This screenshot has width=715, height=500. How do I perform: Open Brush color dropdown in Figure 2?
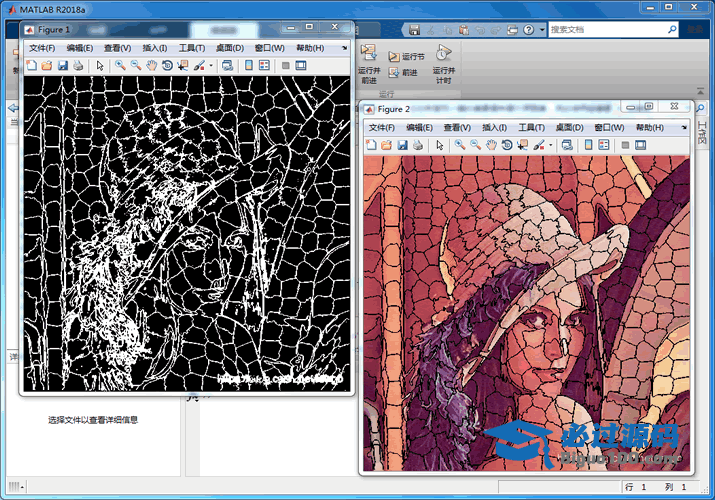pyautogui.click(x=550, y=145)
